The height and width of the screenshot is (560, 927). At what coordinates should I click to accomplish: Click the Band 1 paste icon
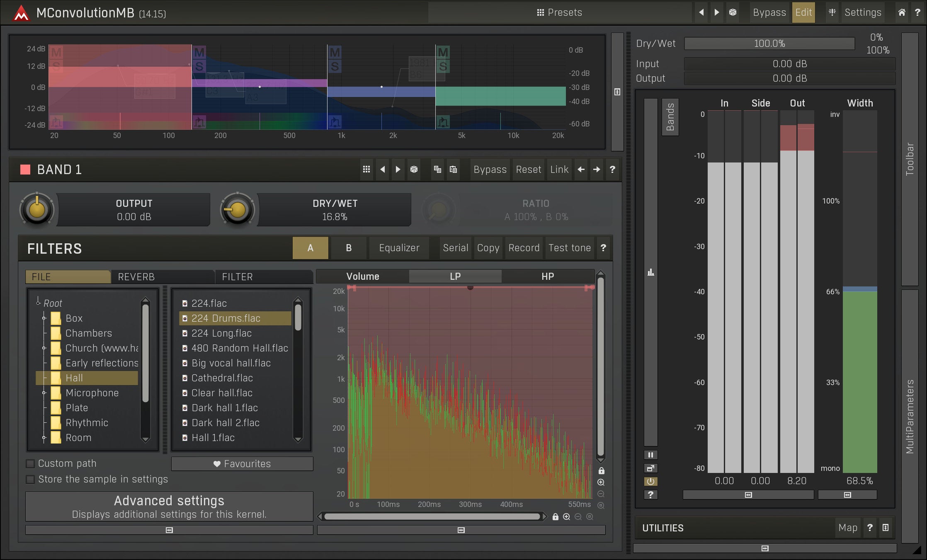(x=453, y=170)
